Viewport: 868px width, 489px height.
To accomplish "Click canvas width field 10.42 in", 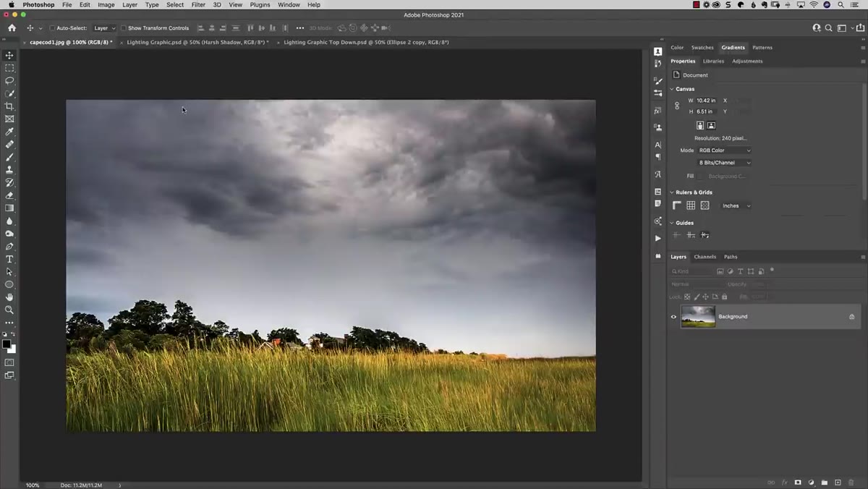I will 707,101.
